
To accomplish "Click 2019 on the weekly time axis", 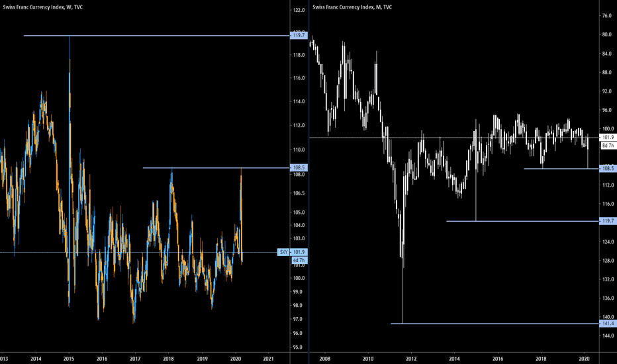I will (203, 359).
